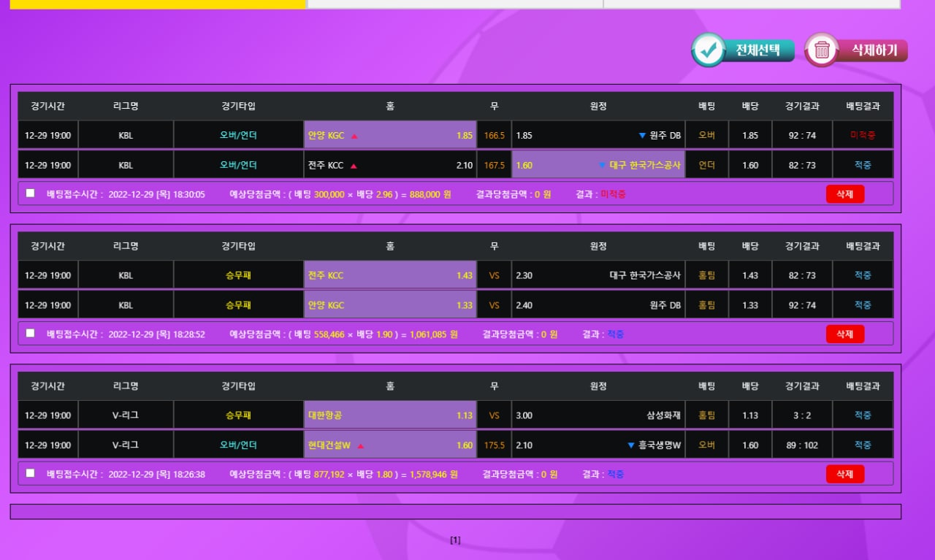
Task: Check the box for the 18:26:38 bet
Action: click(30, 473)
